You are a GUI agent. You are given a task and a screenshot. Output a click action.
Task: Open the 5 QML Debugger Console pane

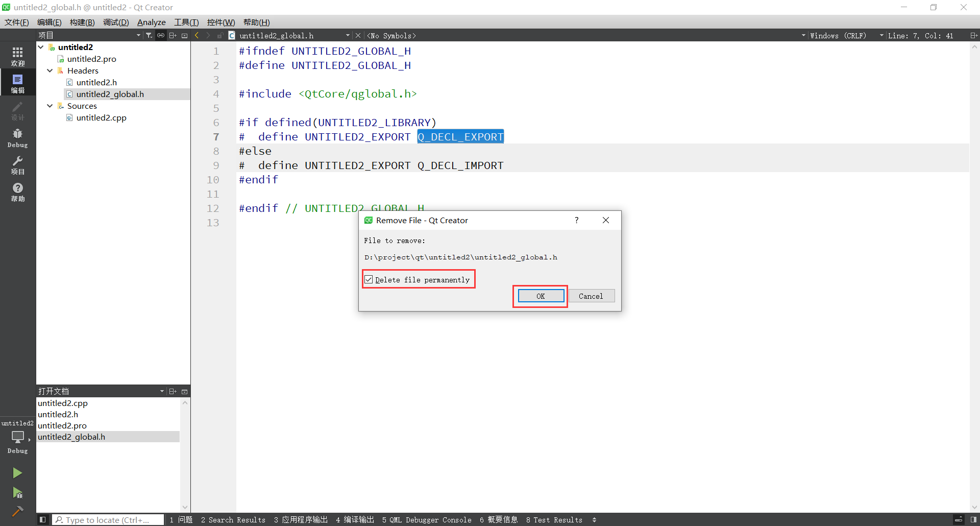click(427, 520)
